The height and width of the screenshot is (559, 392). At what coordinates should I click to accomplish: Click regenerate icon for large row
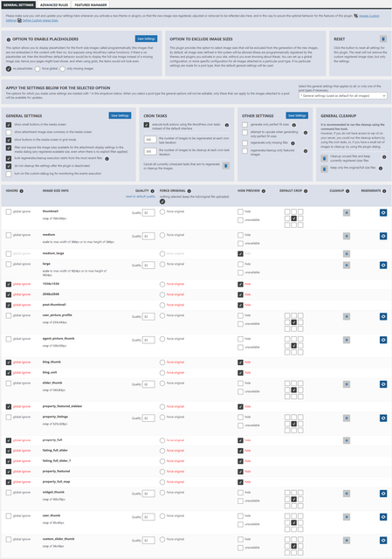[383, 266]
